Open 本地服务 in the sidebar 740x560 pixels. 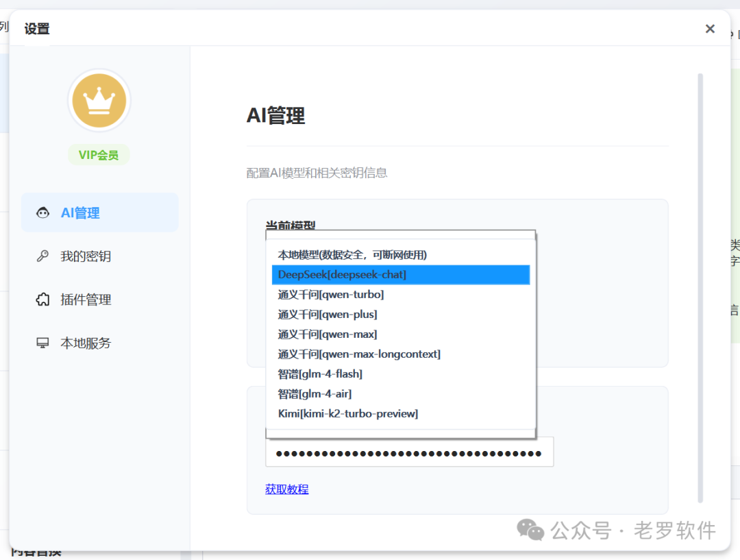click(x=99, y=343)
